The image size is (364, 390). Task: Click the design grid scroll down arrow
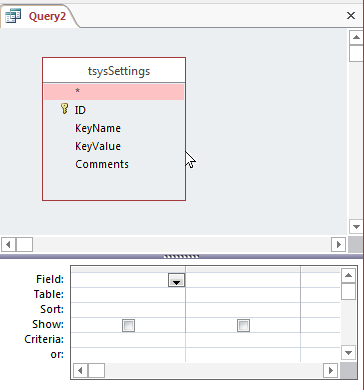click(x=349, y=353)
